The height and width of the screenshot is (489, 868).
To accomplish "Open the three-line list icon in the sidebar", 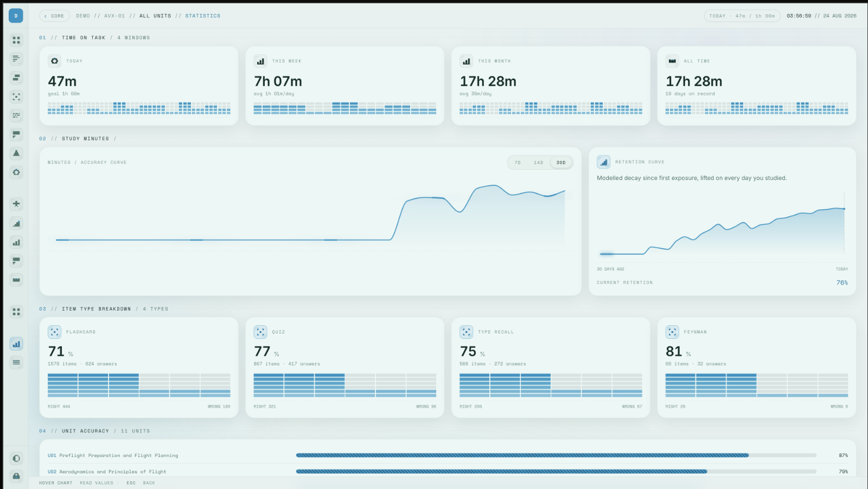I will click(x=16, y=363).
